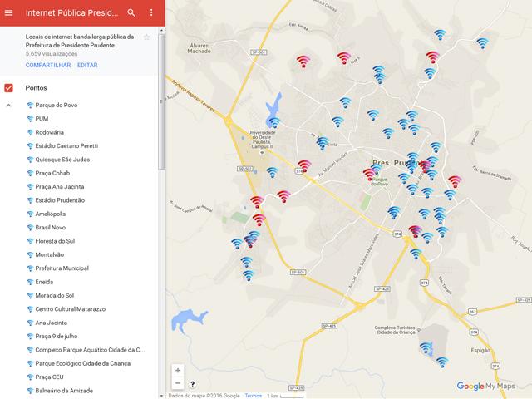Click red Wi-Fi marker nearest Álvares Machado
The width and height of the screenshot is (532, 399).
click(303, 62)
